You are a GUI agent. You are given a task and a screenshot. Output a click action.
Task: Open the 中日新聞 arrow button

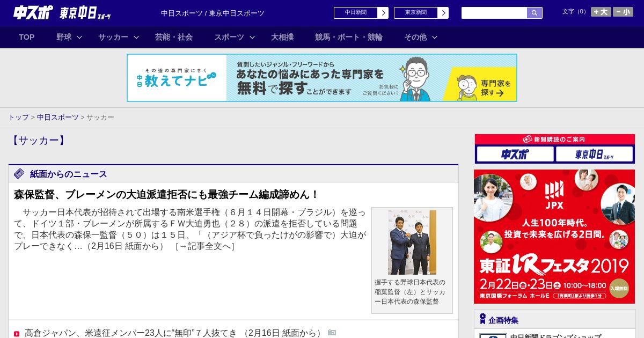[383, 13]
